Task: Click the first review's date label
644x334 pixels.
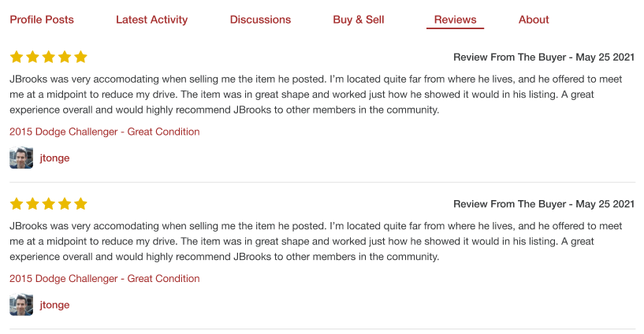Action: click(544, 58)
